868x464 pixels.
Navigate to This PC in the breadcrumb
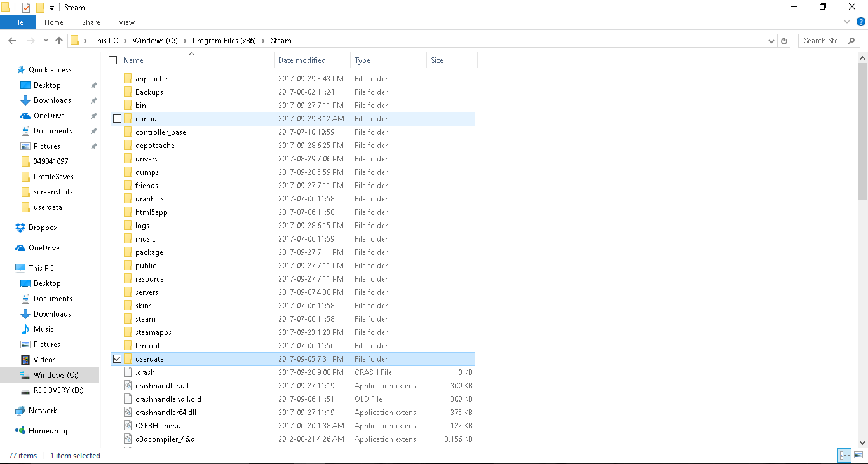pyautogui.click(x=105, y=41)
